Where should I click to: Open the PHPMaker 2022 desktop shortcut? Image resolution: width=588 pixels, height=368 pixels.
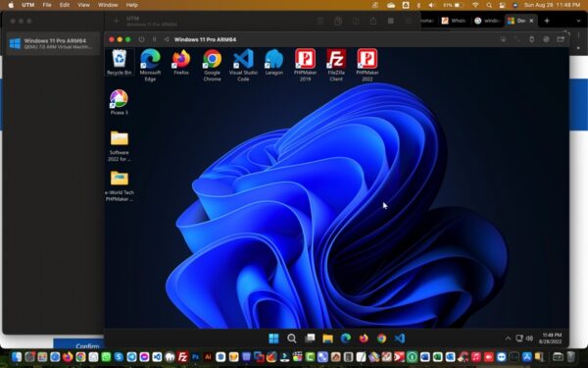[367, 65]
